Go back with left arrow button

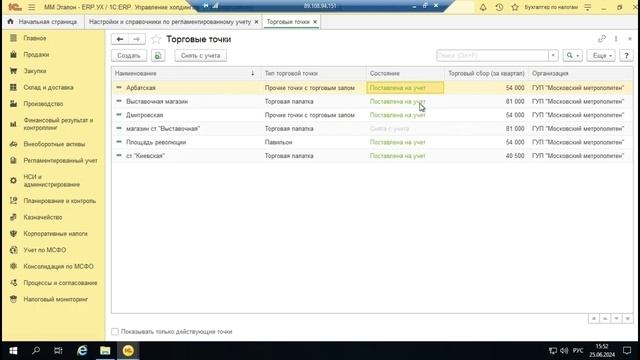coord(120,39)
